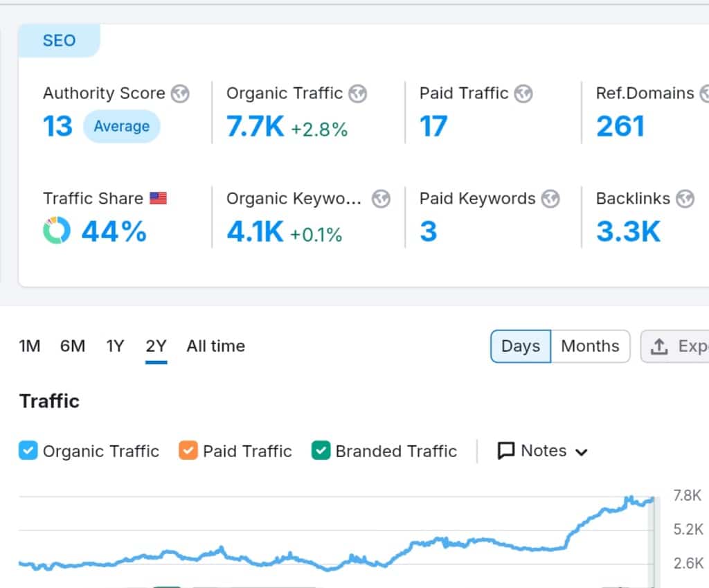Expand the Notes dropdown
This screenshot has width=709, height=588.
[543, 451]
